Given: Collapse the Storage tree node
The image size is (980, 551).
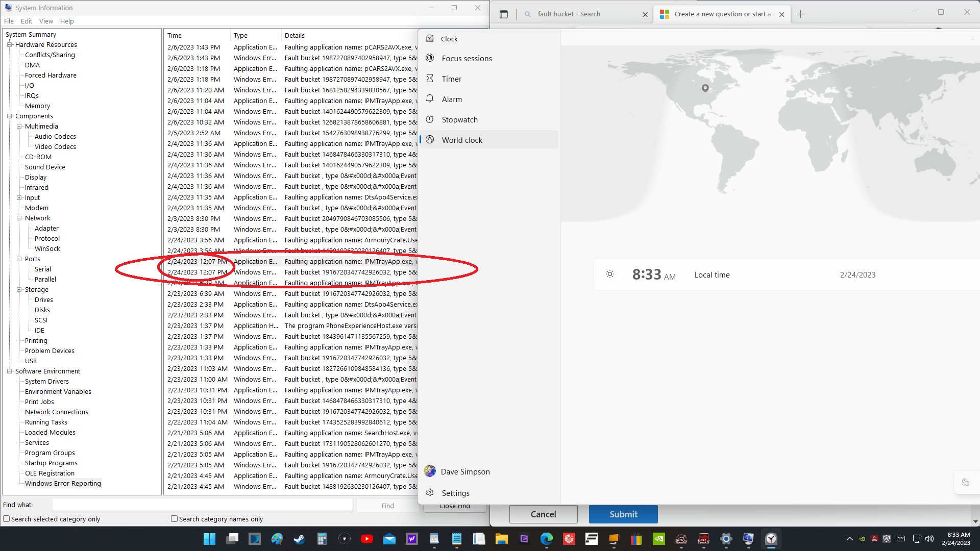Looking at the screenshot, I should pos(19,290).
